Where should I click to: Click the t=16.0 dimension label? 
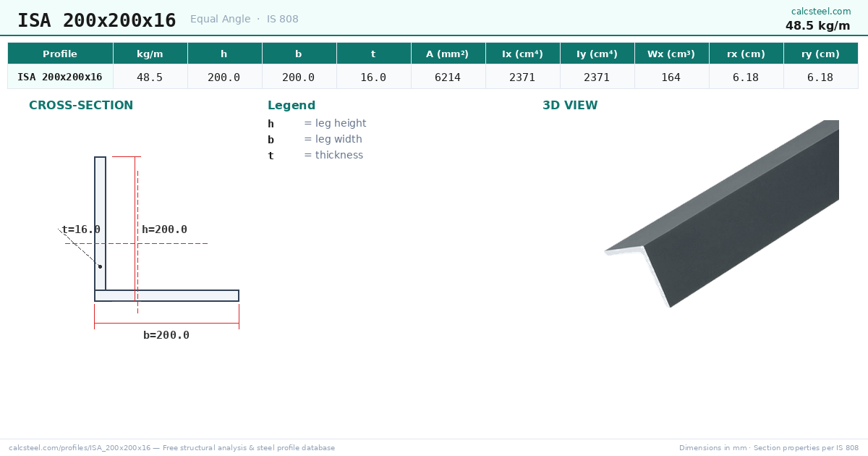(x=81, y=229)
